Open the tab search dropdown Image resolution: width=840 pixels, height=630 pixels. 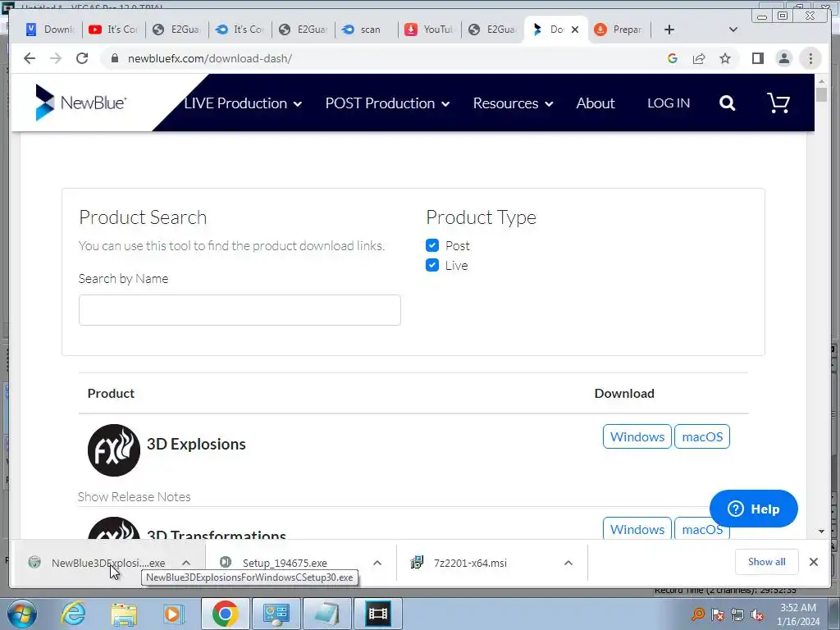point(733,30)
